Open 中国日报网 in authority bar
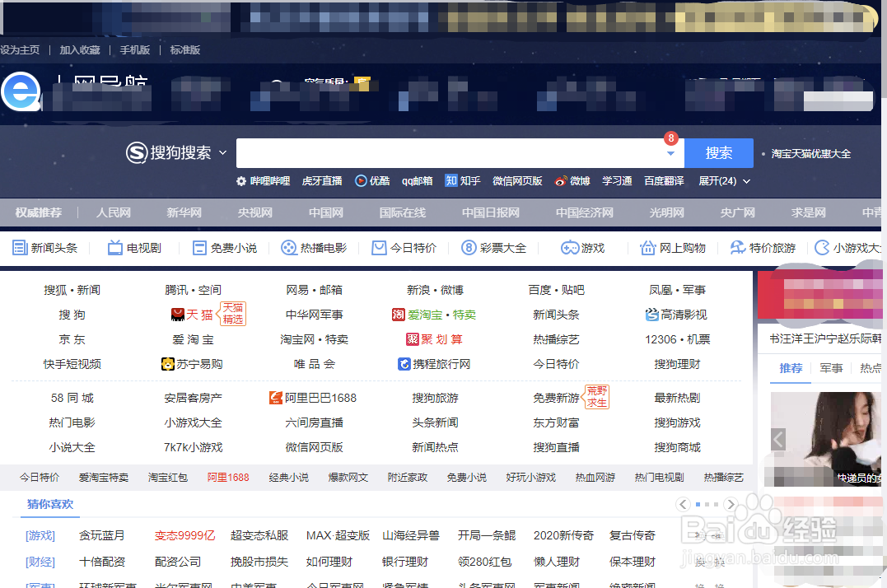 491,212
